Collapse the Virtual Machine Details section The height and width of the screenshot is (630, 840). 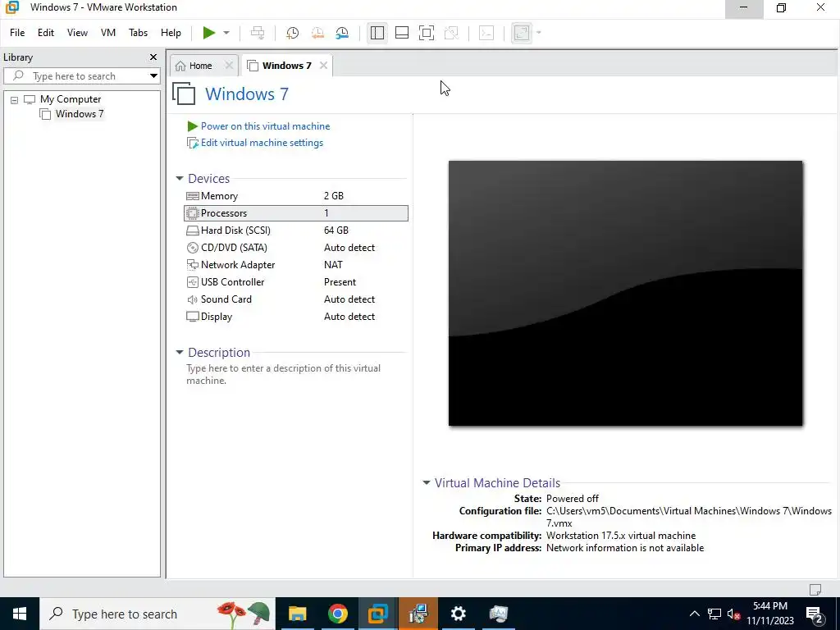[x=427, y=482]
